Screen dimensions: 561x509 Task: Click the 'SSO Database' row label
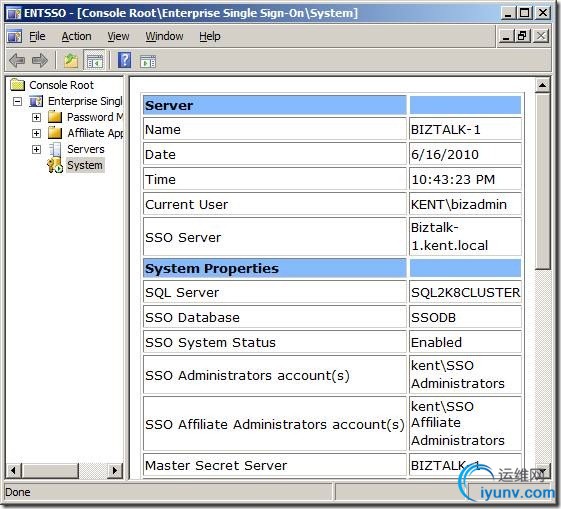tap(192, 317)
